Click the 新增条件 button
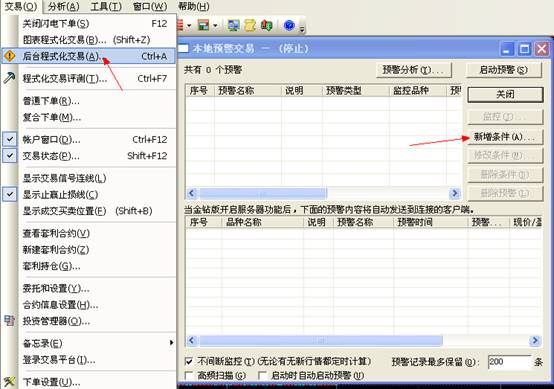 [505, 137]
